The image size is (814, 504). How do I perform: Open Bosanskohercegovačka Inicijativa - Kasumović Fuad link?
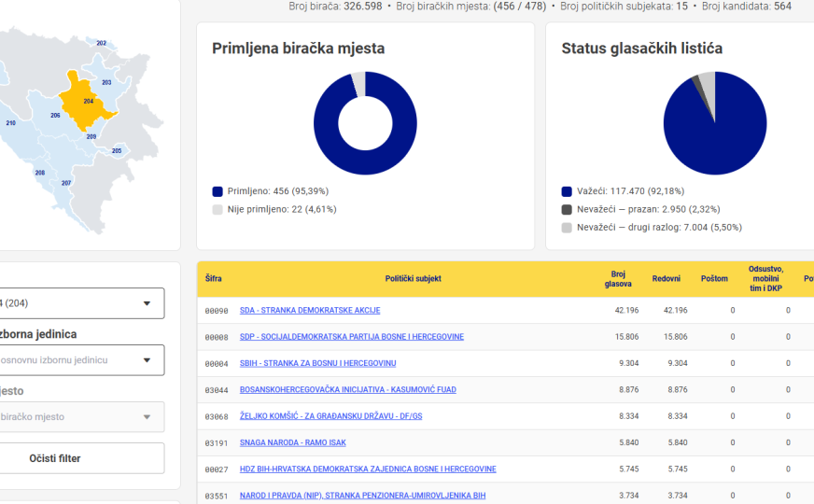(348, 390)
